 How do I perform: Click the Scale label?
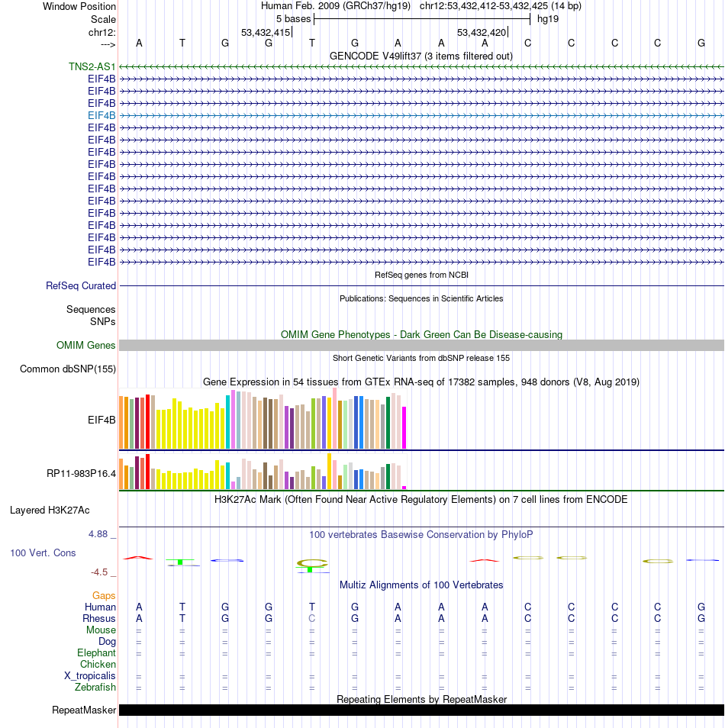click(x=103, y=20)
